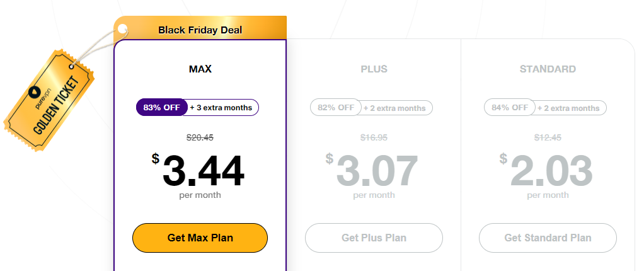
Task: Click the Get Plus Plan button
Action: click(x=374, y=238)
